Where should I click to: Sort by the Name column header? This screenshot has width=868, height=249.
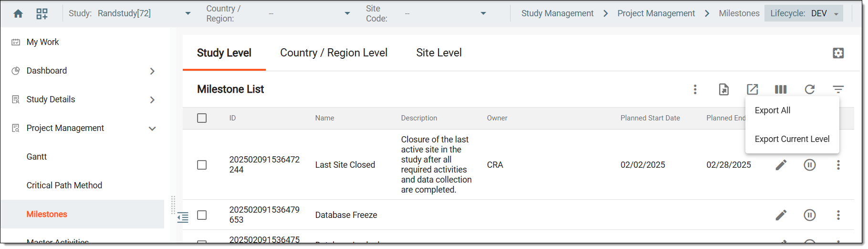tap(324, 118)
